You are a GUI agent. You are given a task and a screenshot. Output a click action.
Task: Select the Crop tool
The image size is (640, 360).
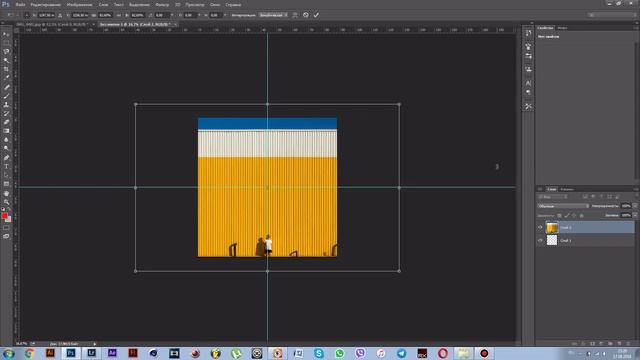[x=6, y=69]
